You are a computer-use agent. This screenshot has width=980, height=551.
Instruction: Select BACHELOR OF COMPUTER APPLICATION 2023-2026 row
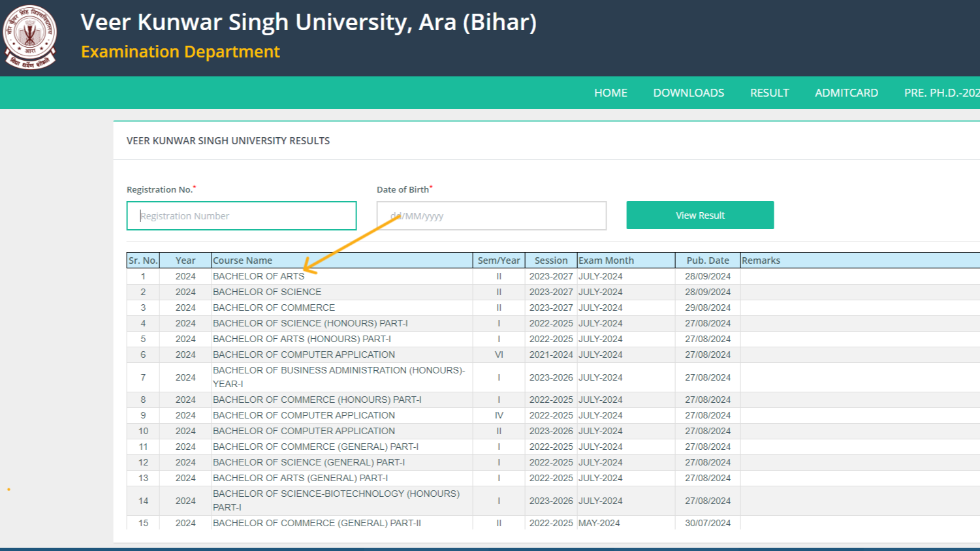pos(304,431)
